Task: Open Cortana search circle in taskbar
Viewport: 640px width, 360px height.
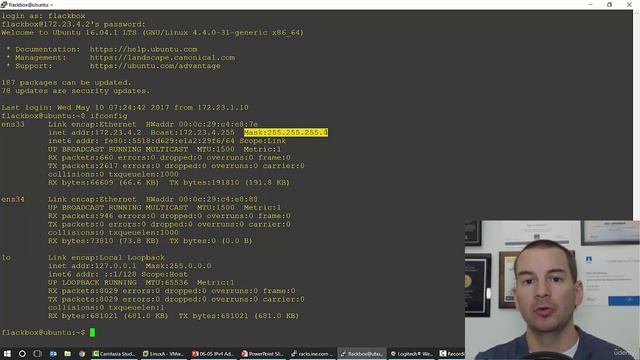Action: point(22,353)
